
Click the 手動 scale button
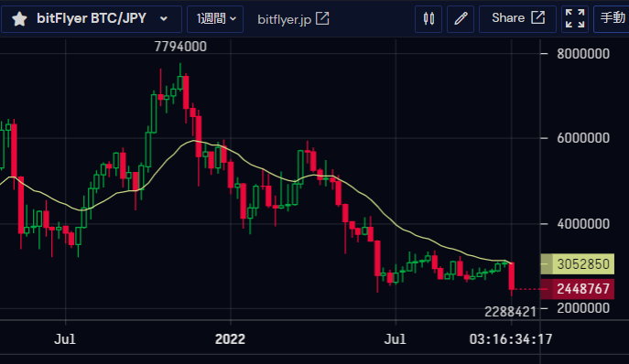click(x=612, y=19)
